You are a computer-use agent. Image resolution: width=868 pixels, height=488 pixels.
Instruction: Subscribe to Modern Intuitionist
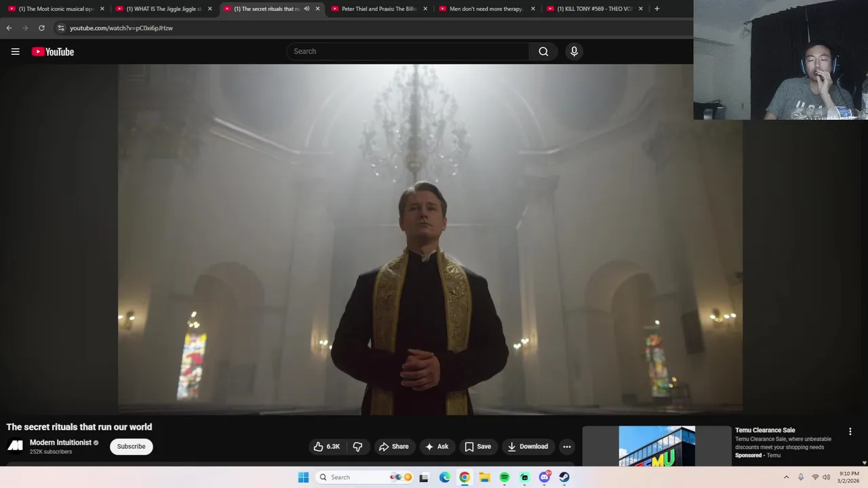131,447
